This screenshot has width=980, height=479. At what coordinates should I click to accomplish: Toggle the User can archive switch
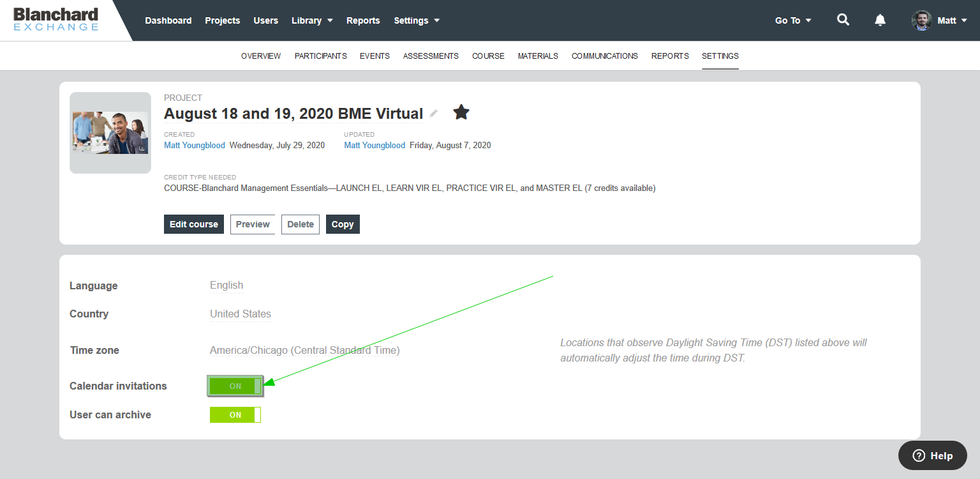pos(235,414)
